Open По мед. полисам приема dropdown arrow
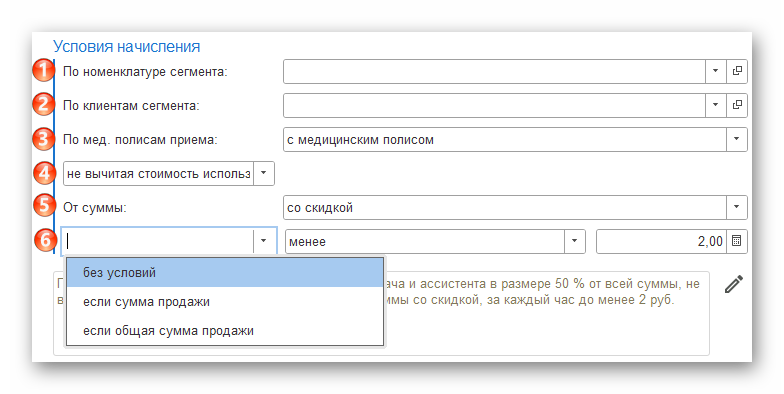784x394 pixels. point(736,140)
